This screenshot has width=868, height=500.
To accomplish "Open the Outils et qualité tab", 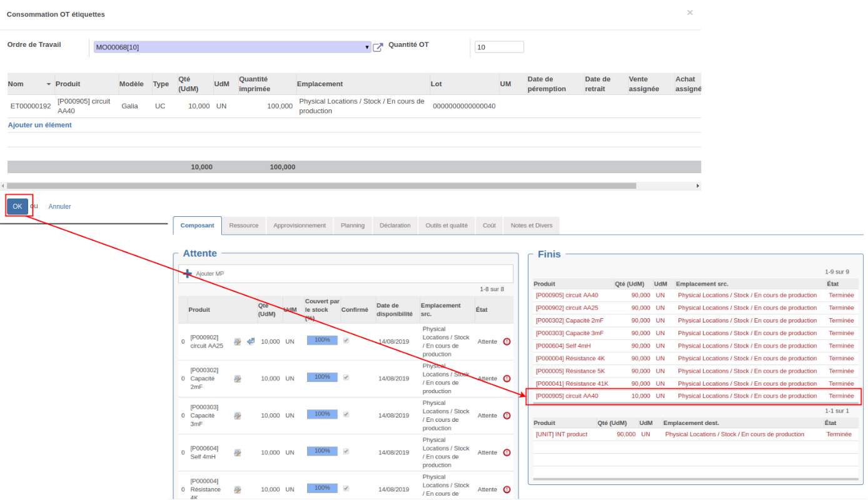I will point(447,226).
